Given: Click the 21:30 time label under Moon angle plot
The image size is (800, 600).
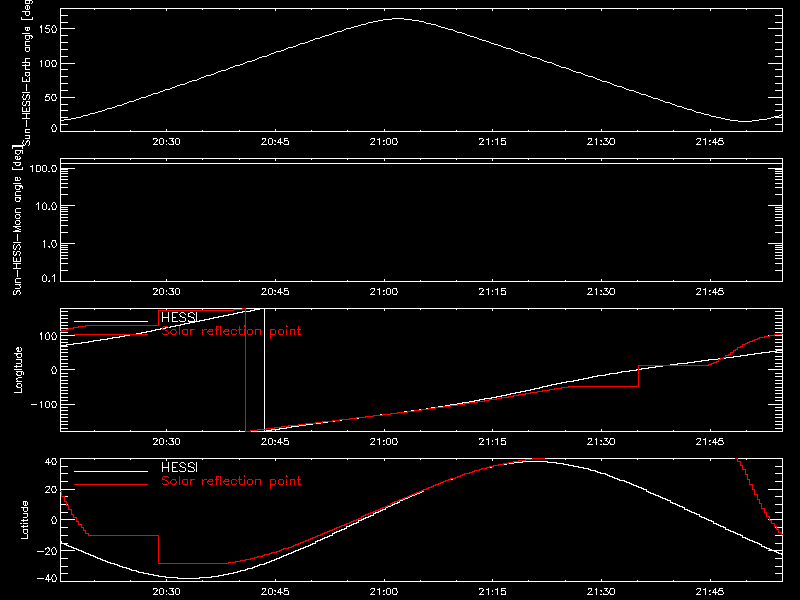Looking at the screenshot, I should 601,291.
